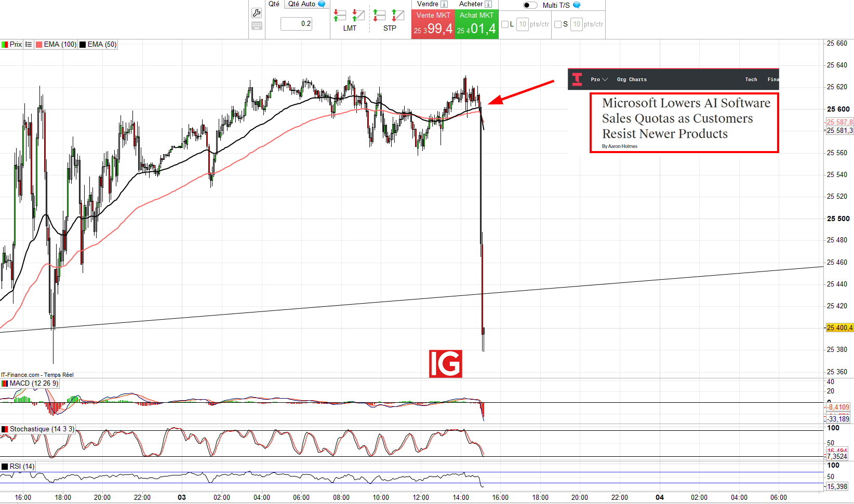This screenshot has width=854, height=504.
Task: Click the EMA (50) black color swatch
Action: pos(83,45)
